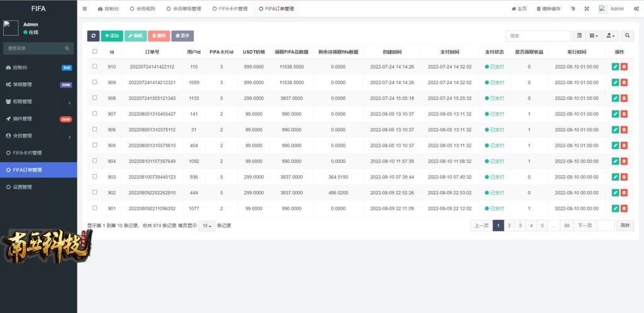
Task: Click the sidebar menu search magnifier icon
Action: pyautogui.click(x=67, y=48)
